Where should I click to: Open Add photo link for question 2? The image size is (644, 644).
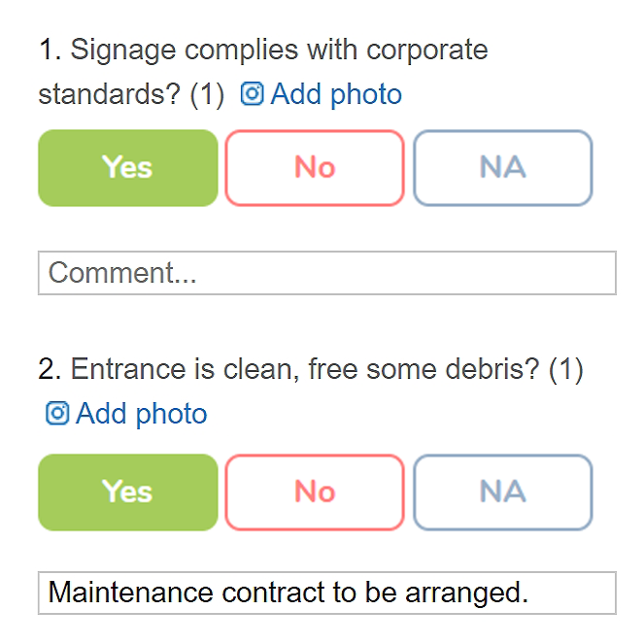tap(126, 413)
